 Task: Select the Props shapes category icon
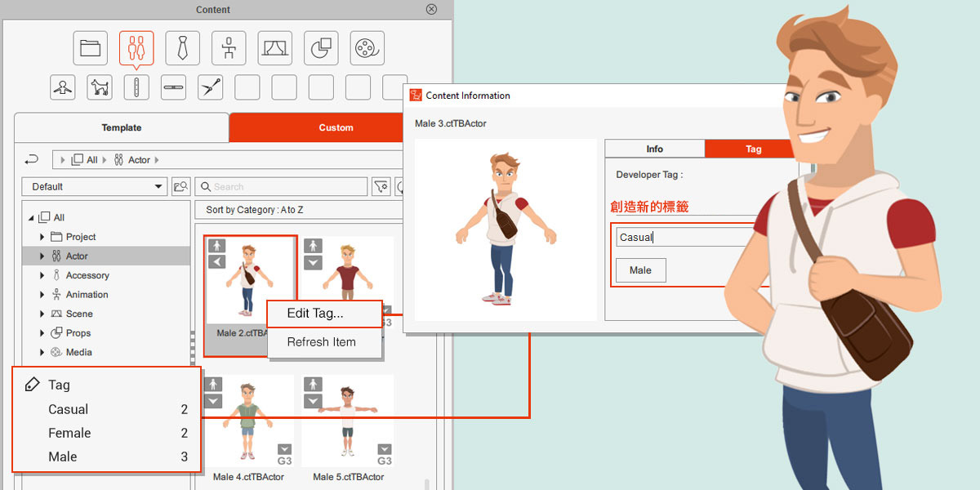[x=321, y=48]
